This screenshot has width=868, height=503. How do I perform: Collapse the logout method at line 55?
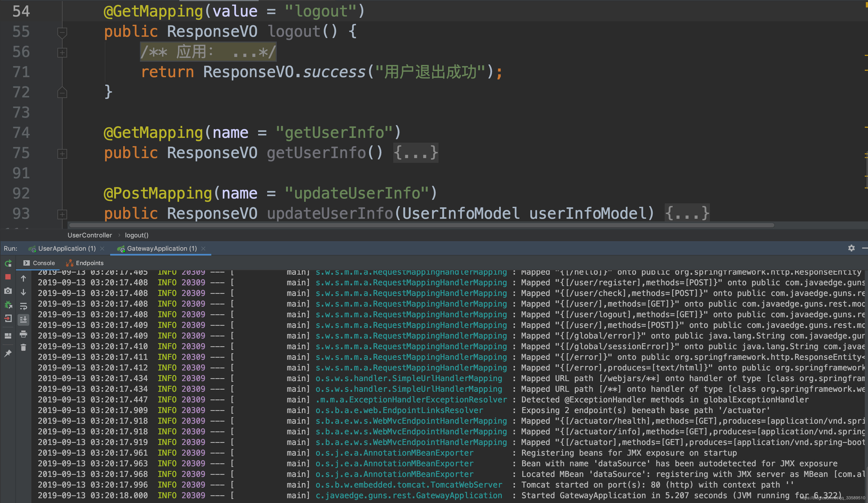pos(62,32)
